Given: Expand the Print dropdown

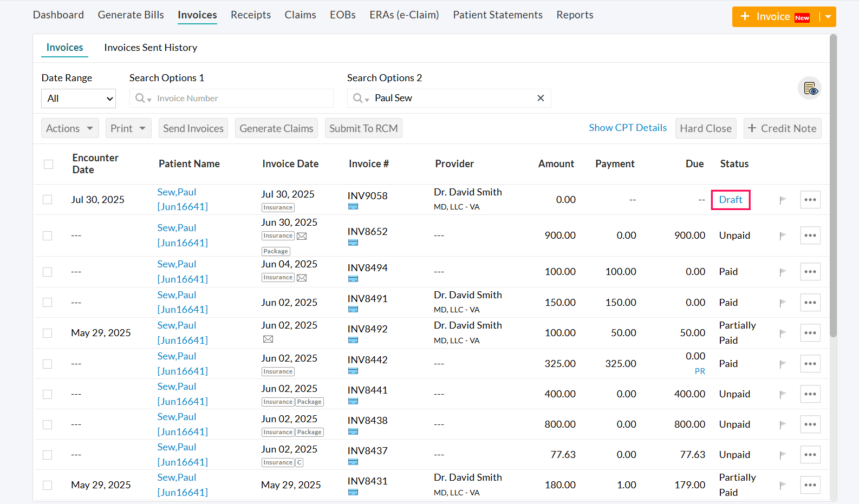Looking at the screenshot, I should pos(128,128).
